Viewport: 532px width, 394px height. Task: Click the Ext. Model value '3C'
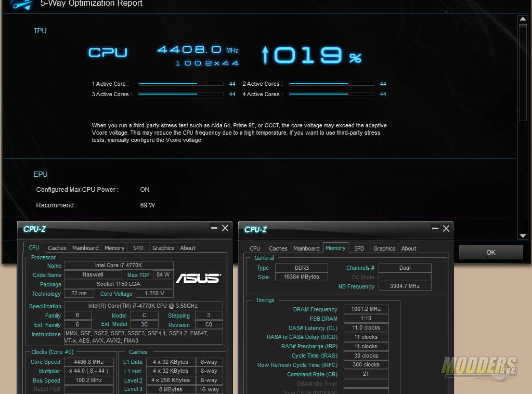[144, 324]
